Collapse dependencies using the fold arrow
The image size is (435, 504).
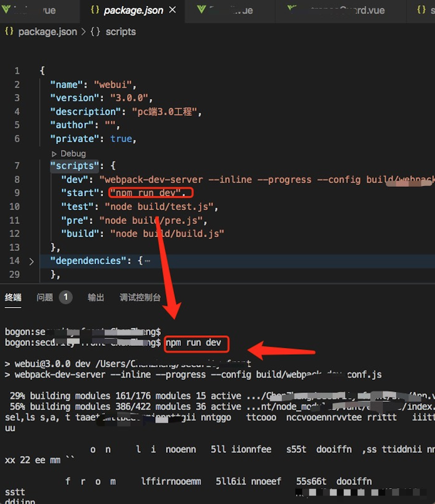[x=31, y=262]
